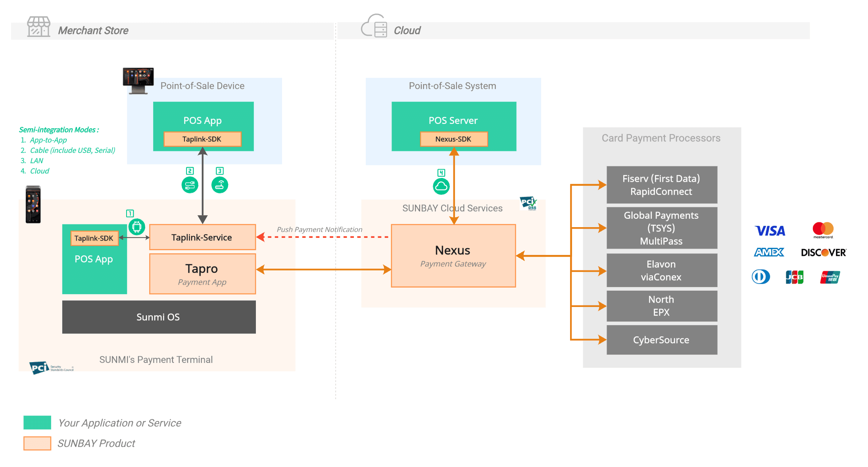
Task: Click the green Your Application or Service legend swatch
Action: (37, 423)
